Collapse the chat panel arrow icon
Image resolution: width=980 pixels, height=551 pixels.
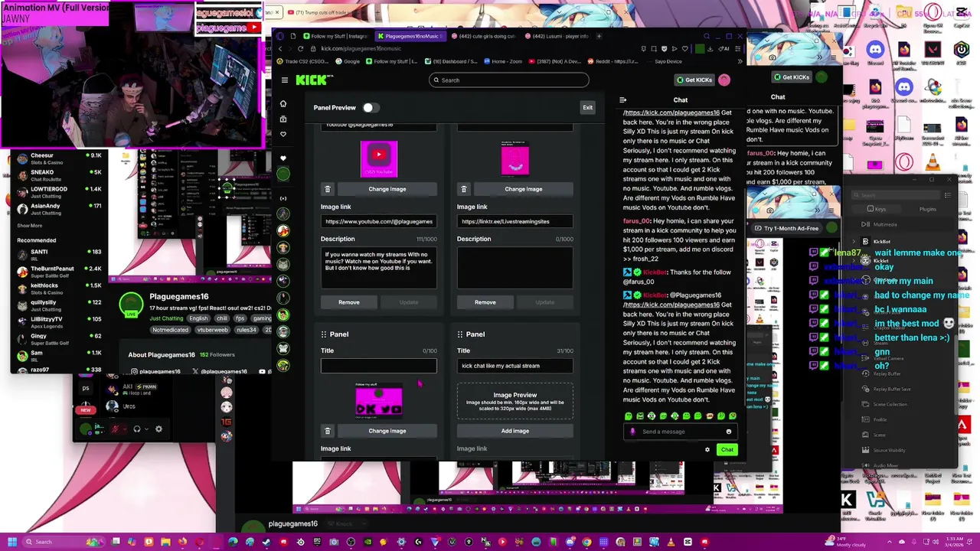(x=622, y=99)
